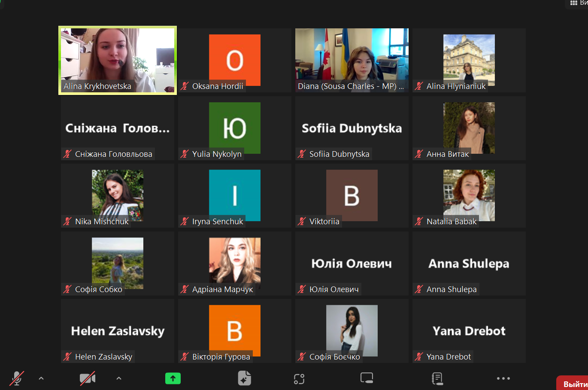Turn on your camera with the video icon
The image size is (588, 390).
pyautogui.click(x=87, y=378)
